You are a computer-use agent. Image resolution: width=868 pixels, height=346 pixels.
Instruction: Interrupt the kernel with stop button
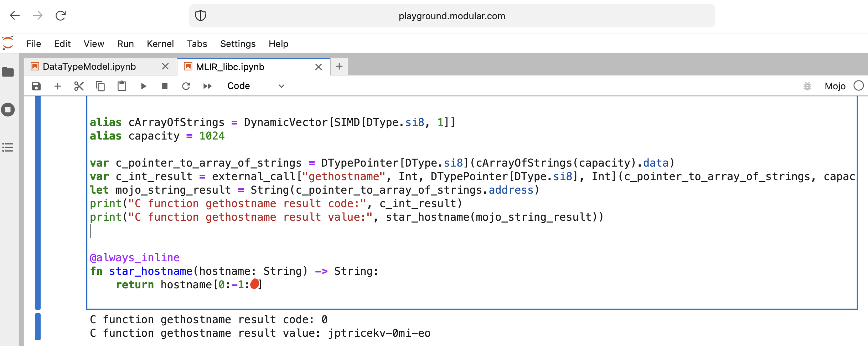[x=165, y=86]
